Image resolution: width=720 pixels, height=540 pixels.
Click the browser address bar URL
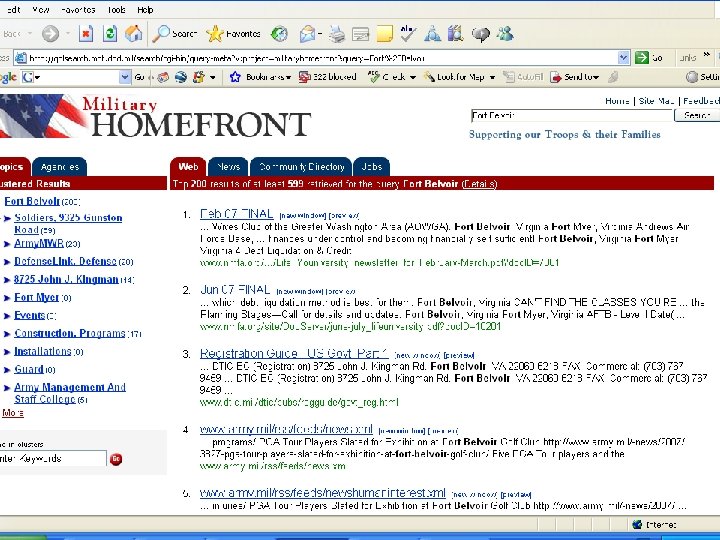click(317, 58)
